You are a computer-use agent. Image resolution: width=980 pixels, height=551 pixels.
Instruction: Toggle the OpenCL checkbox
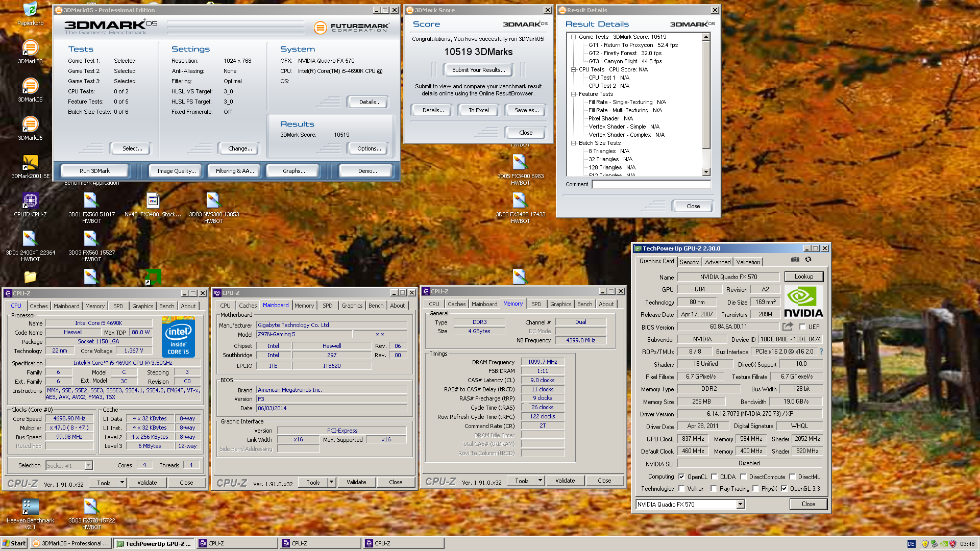tap(681, 477)
